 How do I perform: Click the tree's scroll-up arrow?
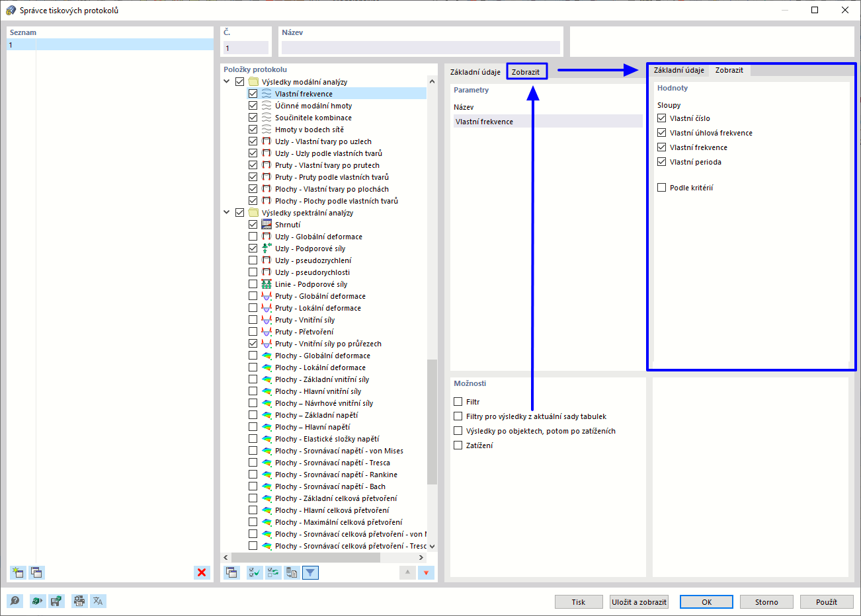coord(432,81)
